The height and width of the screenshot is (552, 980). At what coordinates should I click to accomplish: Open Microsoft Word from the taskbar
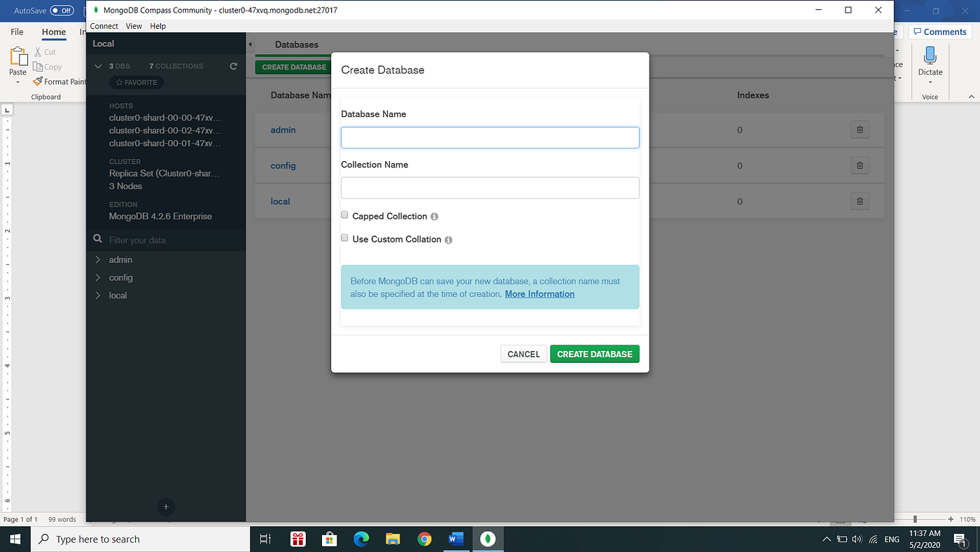[x=456, y=539]
